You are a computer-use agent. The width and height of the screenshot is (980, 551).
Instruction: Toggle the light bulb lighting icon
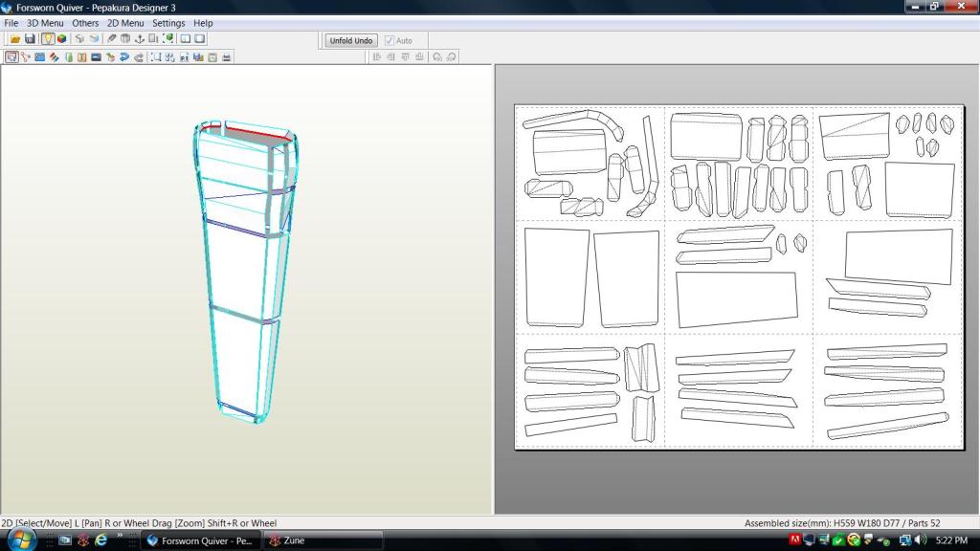(48, 38)
